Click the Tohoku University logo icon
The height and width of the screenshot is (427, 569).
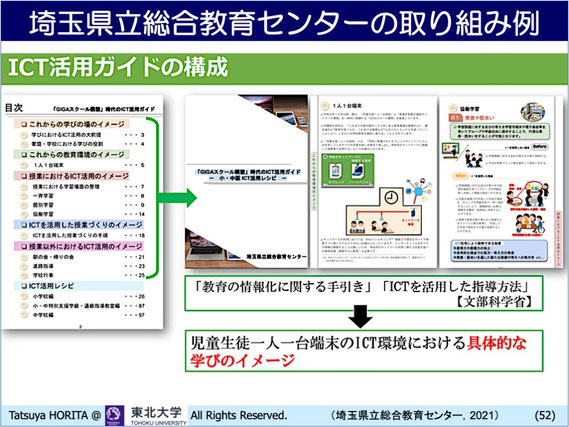tap(114, 416)
